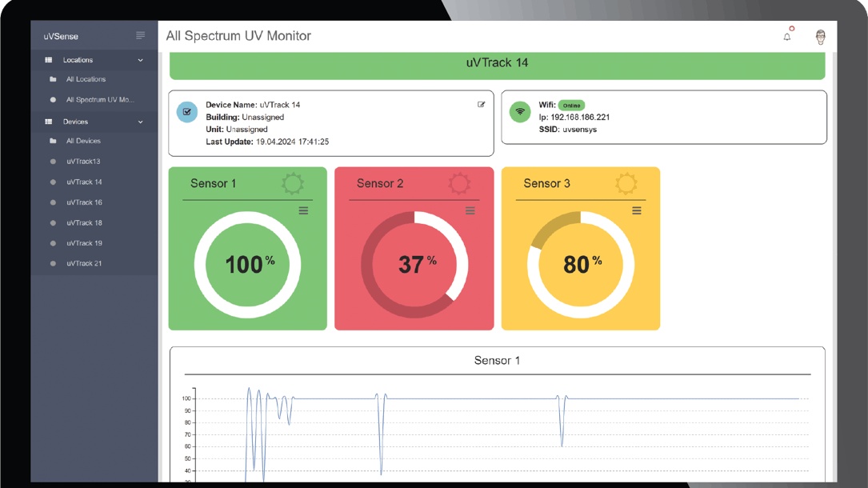Collapse the Devices section in the sidebar
Image resolution: width=868 pixels, height=488 pixels.
tap(140, 121)
